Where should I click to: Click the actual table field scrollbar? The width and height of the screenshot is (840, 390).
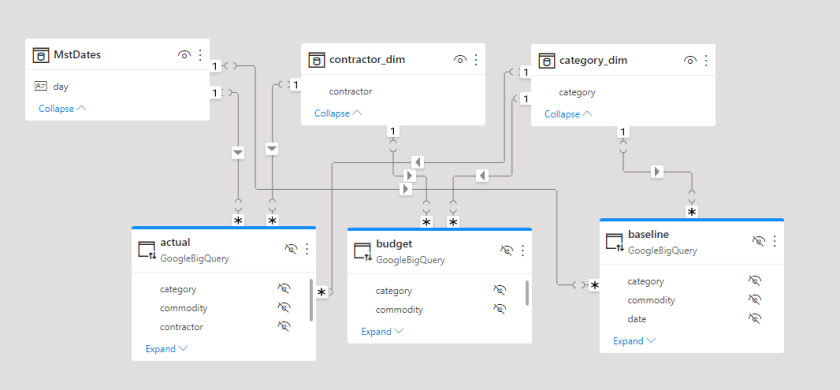(x=311, y=299)
